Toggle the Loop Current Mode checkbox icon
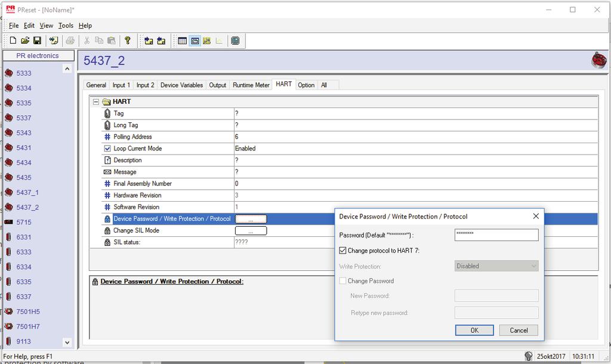Screen dimensions: 611x364 point(107,149)
